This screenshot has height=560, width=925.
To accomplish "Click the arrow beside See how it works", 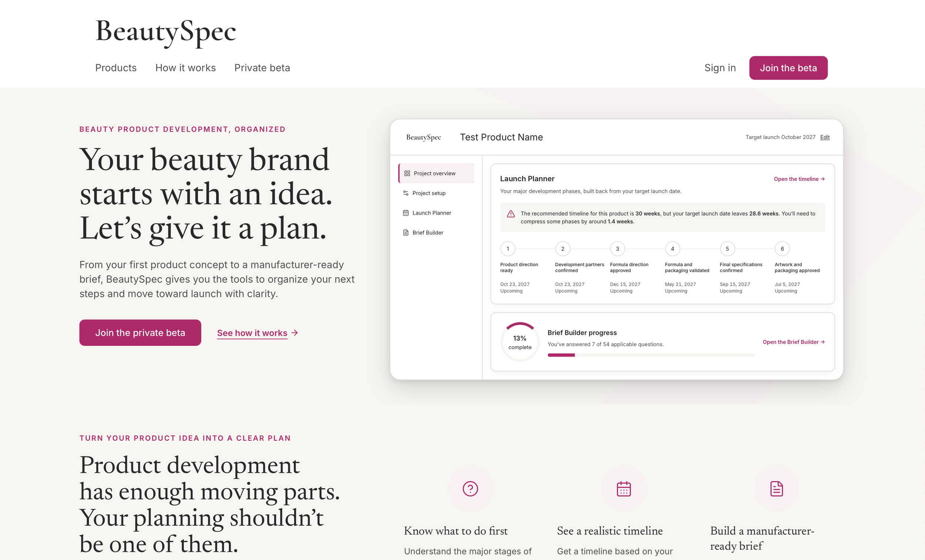I will coord(295,333).
